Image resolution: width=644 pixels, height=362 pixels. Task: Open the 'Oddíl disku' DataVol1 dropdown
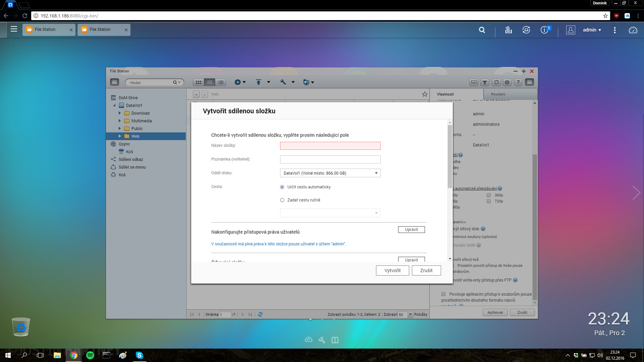click(330, 173)
